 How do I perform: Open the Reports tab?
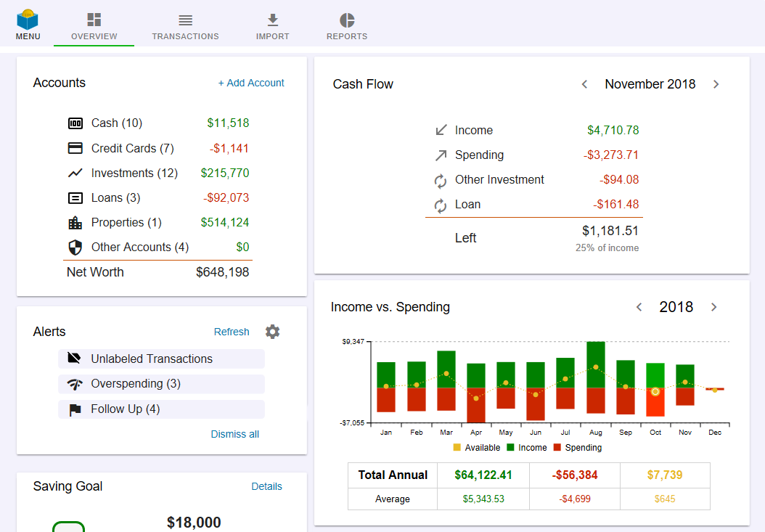tap(347, 26)
